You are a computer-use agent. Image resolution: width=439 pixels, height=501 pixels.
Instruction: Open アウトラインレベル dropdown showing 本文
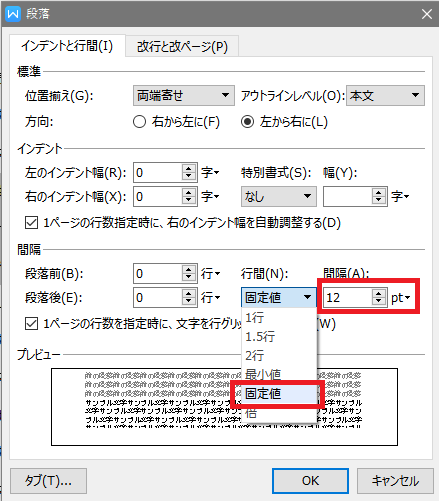385,96
